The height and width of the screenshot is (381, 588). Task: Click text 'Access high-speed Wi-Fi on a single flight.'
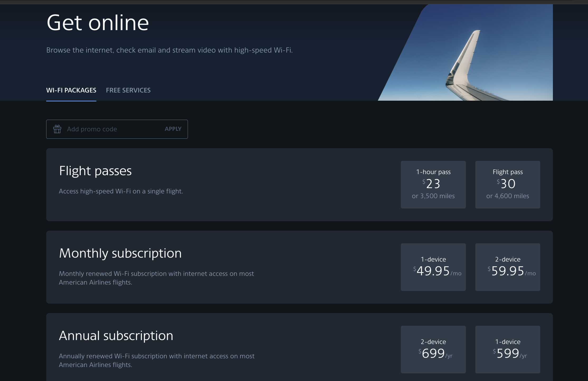click(x=121, y=191)
